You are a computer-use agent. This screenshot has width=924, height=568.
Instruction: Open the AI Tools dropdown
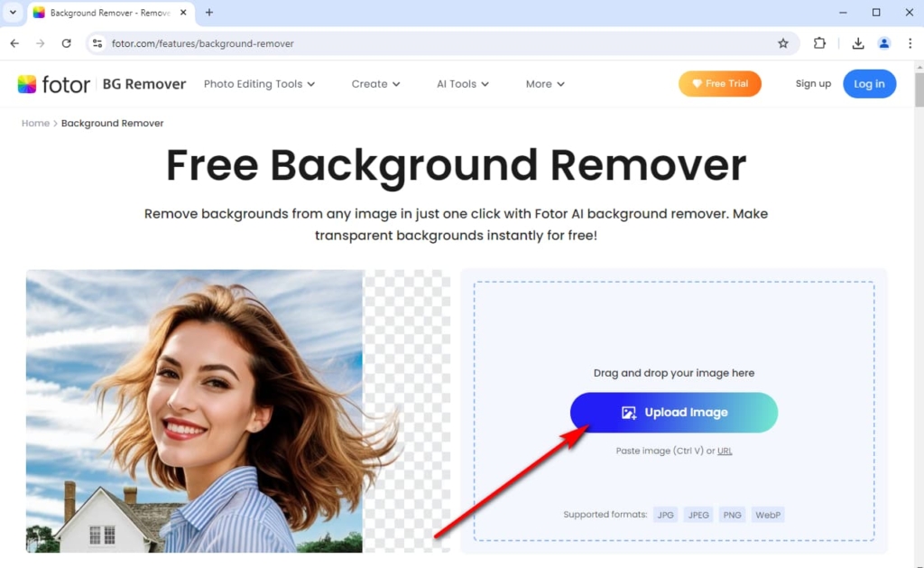tap(462, 83)
